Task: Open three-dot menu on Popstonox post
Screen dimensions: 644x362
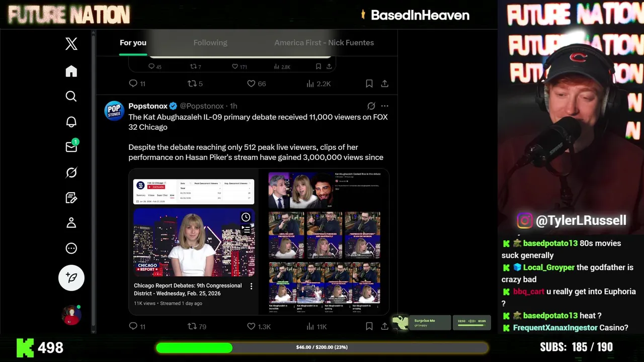Action: click(385, 106)
